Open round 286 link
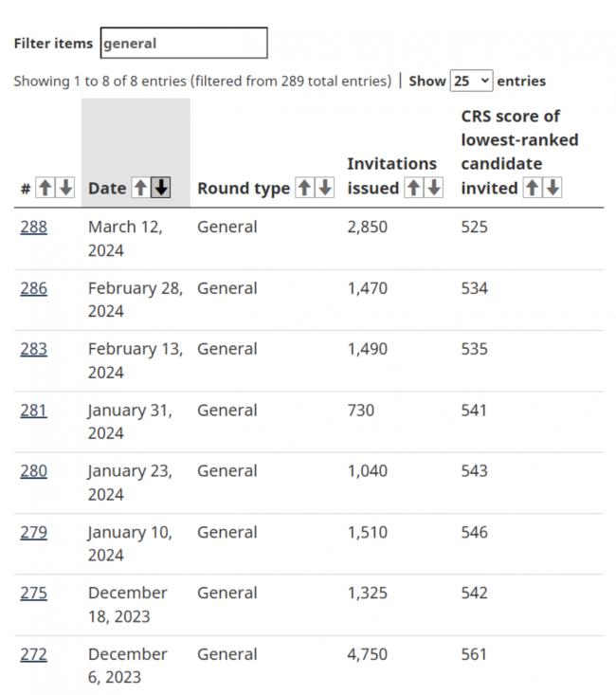 tap(34, 288)
